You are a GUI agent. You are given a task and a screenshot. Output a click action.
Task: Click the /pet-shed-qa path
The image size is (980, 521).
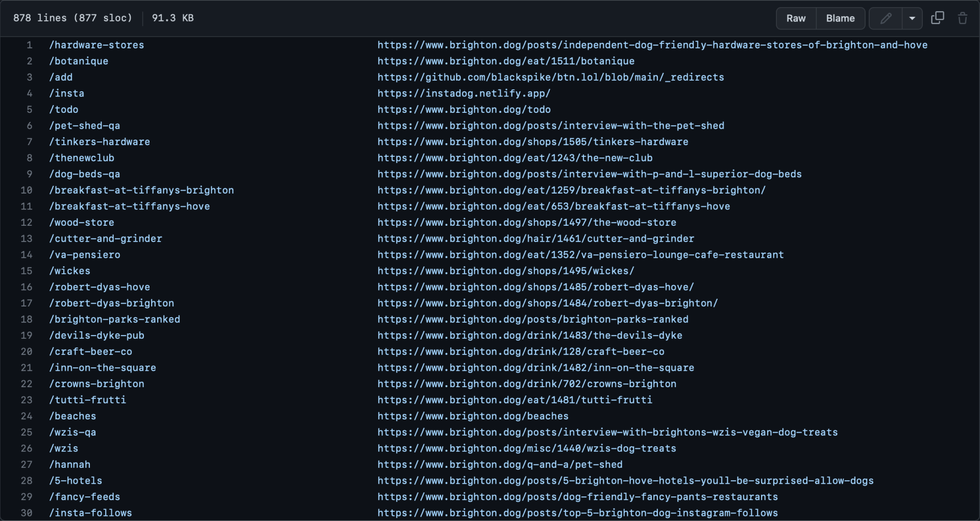point(85,126)
